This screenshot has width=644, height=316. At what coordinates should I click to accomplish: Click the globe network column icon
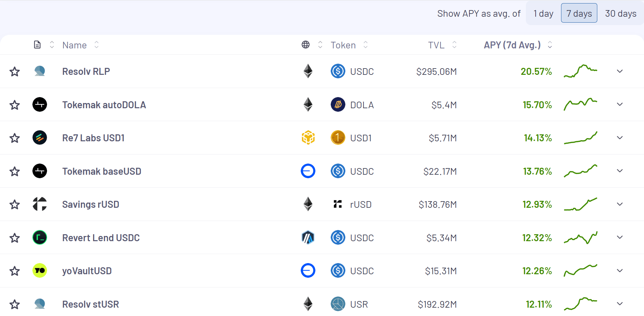[306, 45]
